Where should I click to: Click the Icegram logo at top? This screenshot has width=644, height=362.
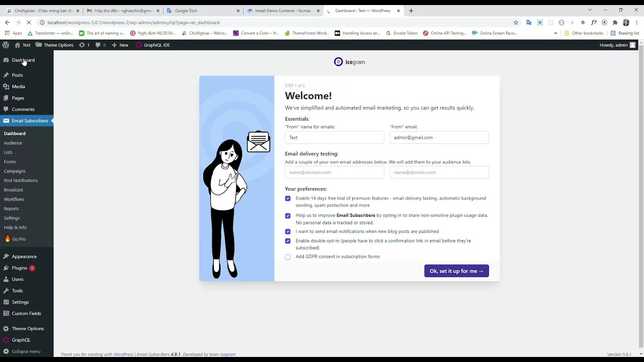(349, 62)
